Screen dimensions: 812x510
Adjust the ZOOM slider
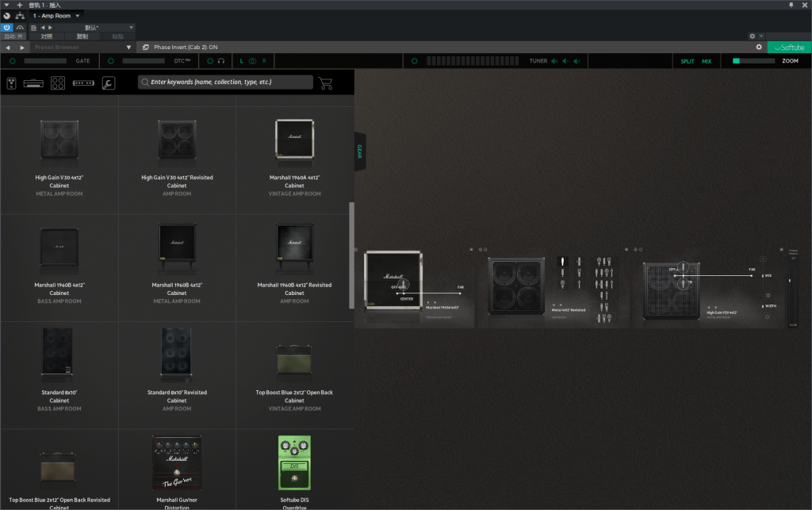(753, 61)
